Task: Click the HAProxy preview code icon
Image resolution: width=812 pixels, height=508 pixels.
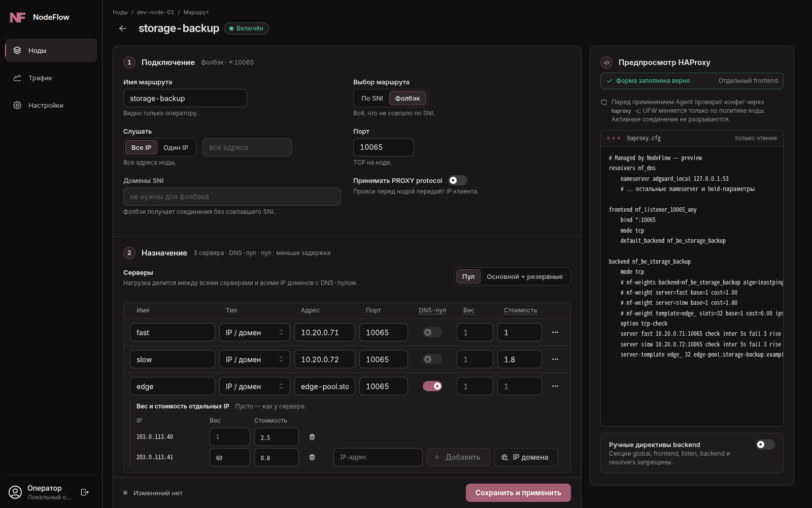Action: 606,62
